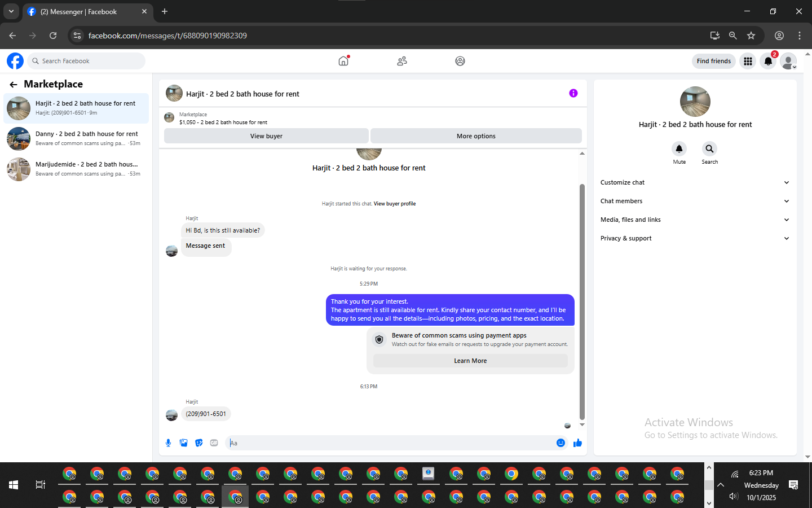Open the Windows Start menu
Image resolution: width=812 pixels, height=508 pixels.
[x=14, y=485]
